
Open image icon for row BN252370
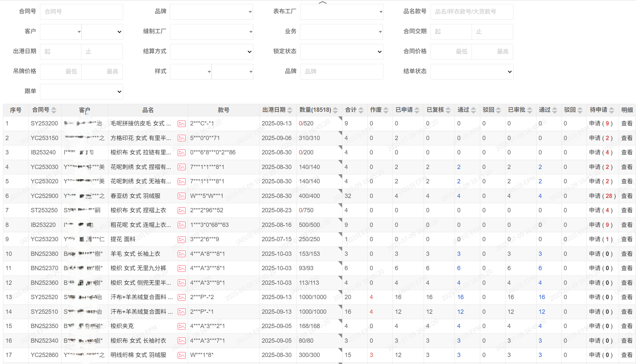tap(181, 269)
